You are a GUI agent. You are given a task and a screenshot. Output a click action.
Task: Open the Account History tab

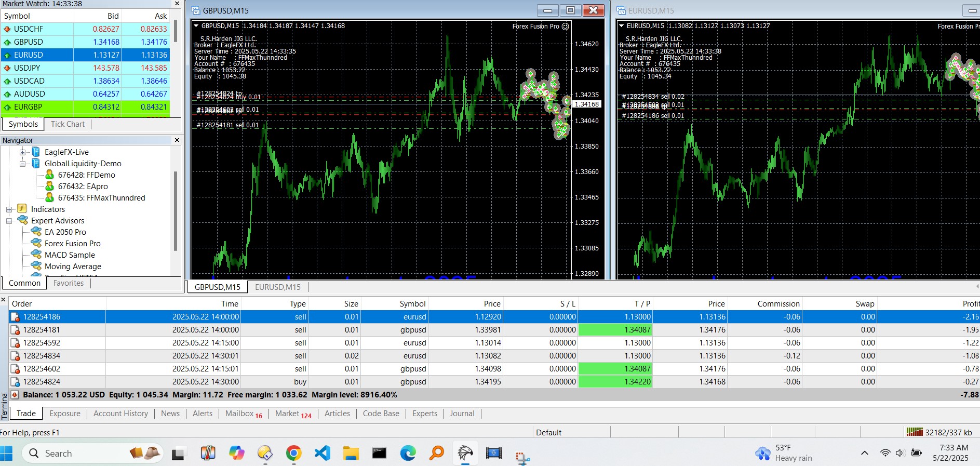pyautogui.click(x=121, y=414)
